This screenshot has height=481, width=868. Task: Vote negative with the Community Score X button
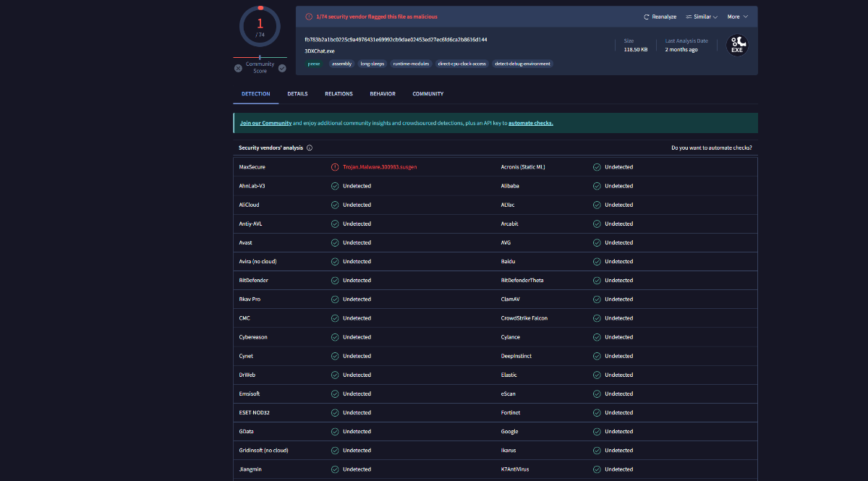(x=238, y=68)
